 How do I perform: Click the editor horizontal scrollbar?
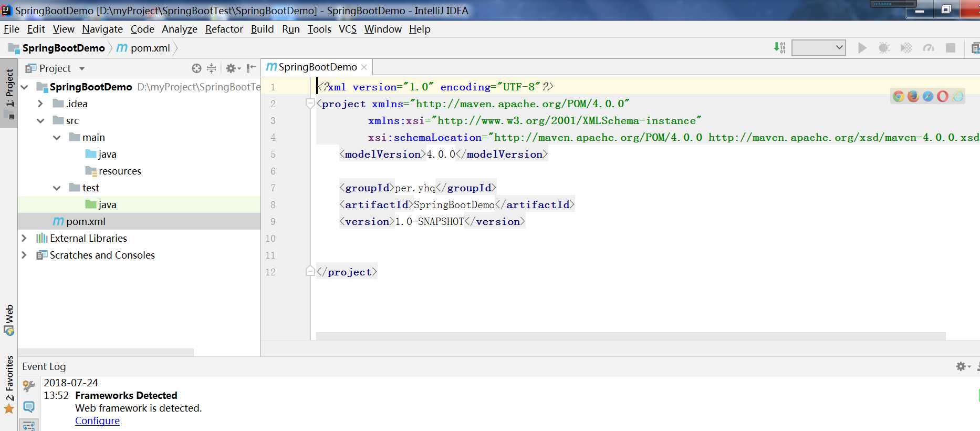630,336
